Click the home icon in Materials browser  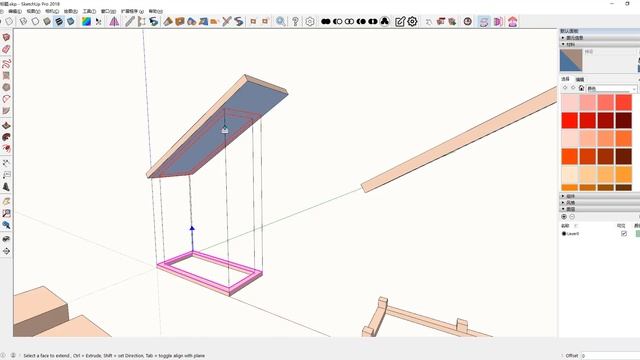581,88
